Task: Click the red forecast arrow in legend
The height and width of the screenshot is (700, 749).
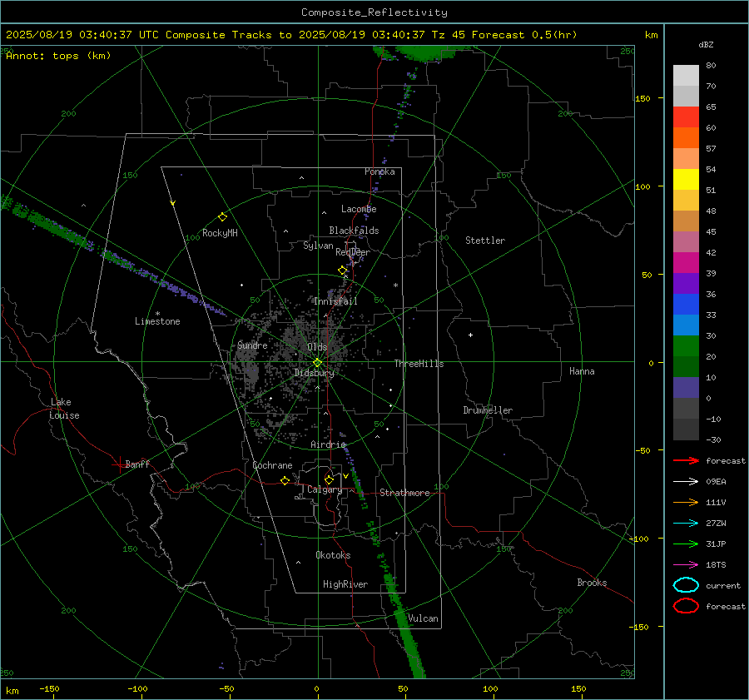Action: pos(686,460)
